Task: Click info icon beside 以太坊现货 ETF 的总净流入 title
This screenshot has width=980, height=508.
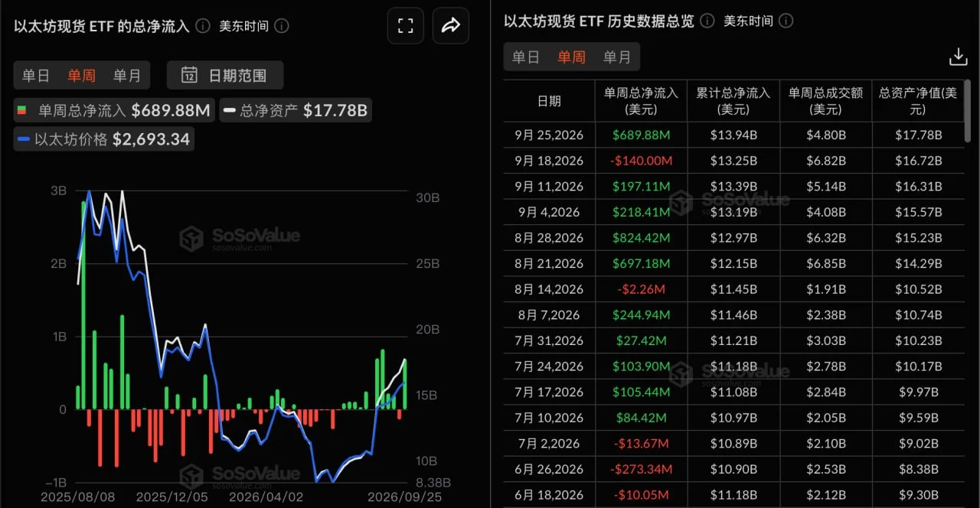Action: pyautogui.click(x=202, y=26)
